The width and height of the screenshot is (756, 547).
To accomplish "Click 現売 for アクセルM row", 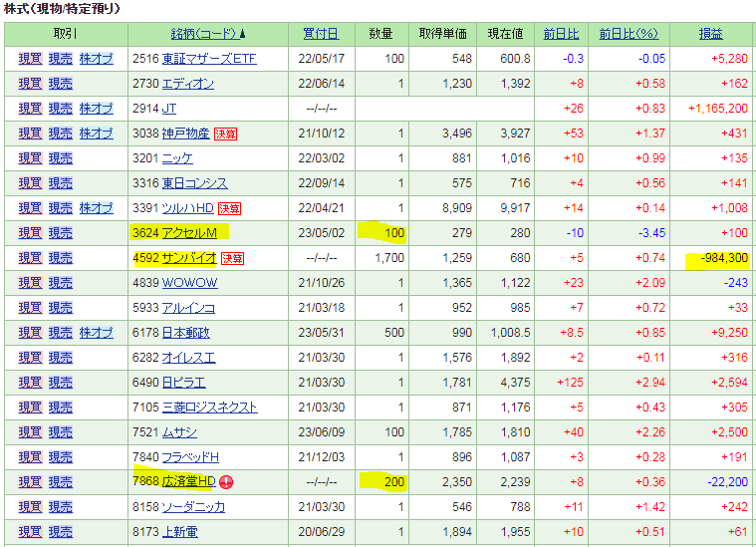I will (x=61, y=233).
